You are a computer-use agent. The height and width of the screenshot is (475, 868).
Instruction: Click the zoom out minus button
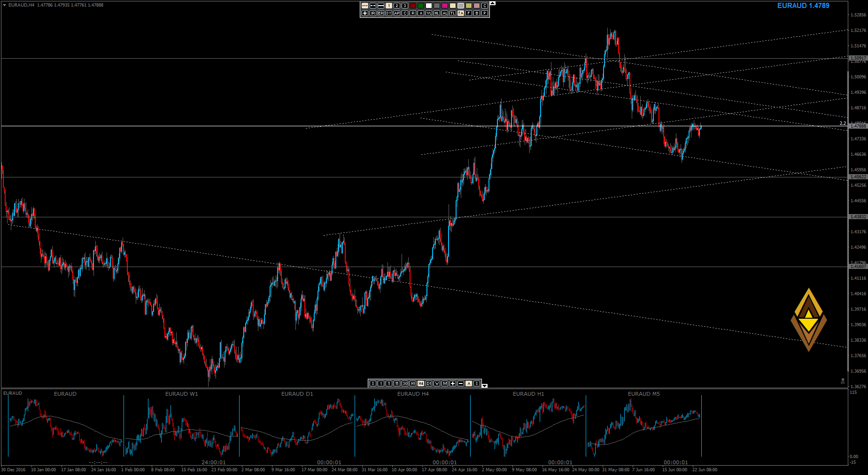461,383
